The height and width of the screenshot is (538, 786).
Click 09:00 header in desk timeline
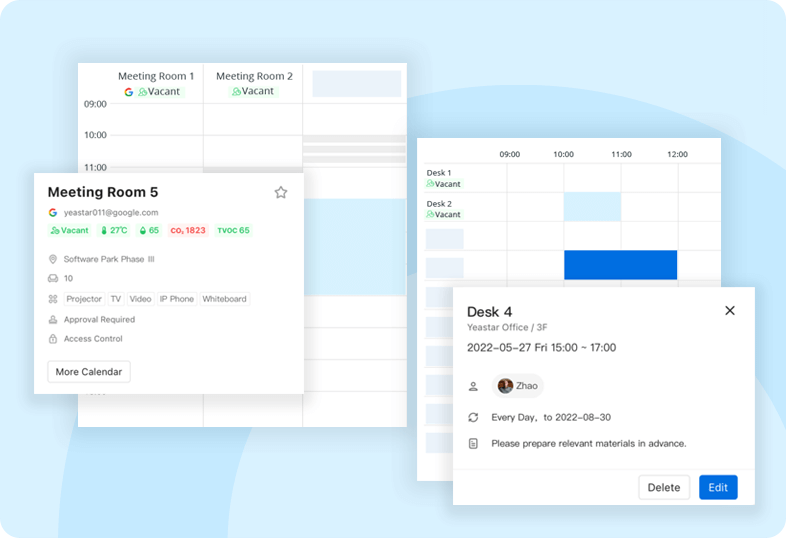509,154
